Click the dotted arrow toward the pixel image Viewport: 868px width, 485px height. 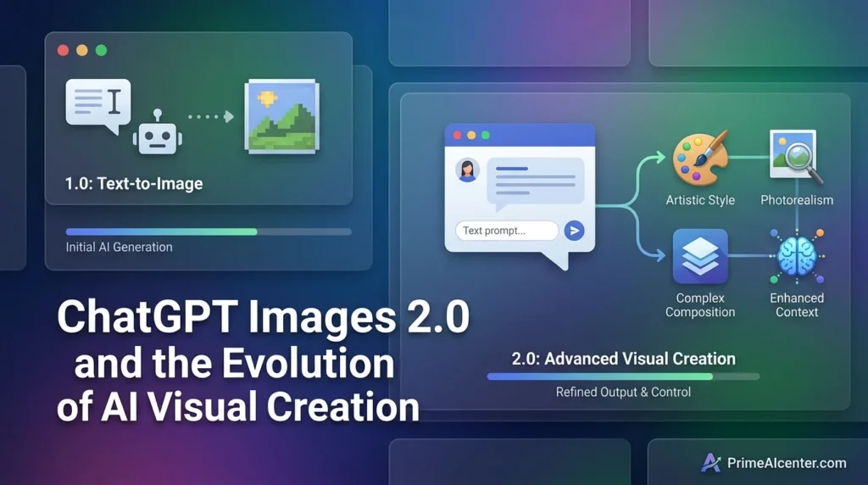tap(211, 117)
